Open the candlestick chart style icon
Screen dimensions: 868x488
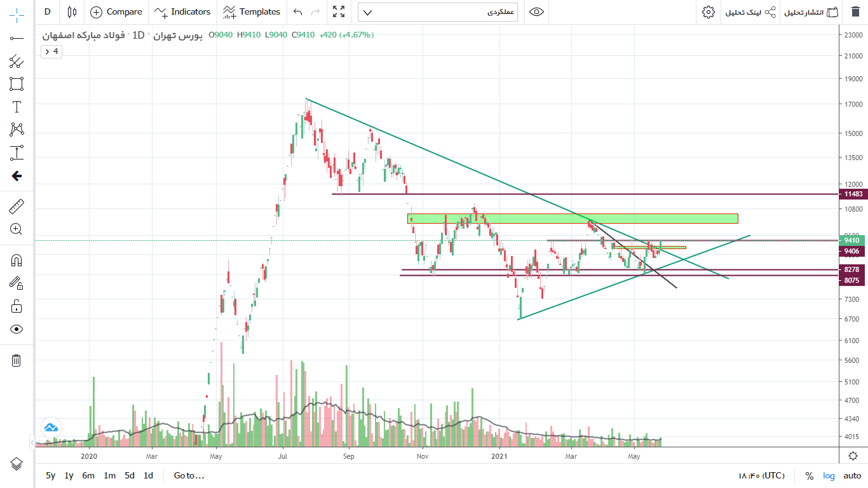pos(72,12)
